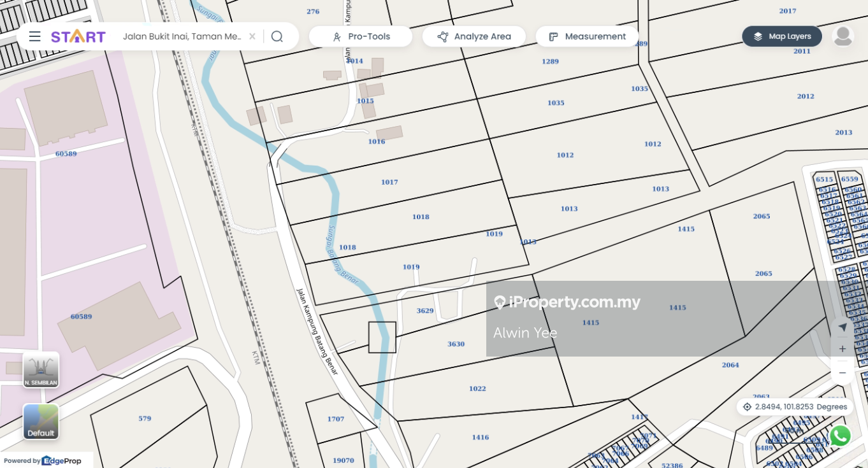
Task: Click the compass locate arrow icon
Action: pos(843,327)
